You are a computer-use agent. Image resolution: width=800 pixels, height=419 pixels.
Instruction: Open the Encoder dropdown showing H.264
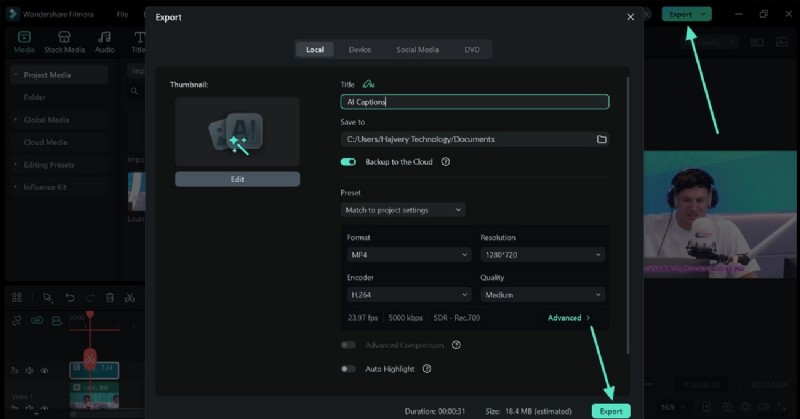(x=408, y=294)
